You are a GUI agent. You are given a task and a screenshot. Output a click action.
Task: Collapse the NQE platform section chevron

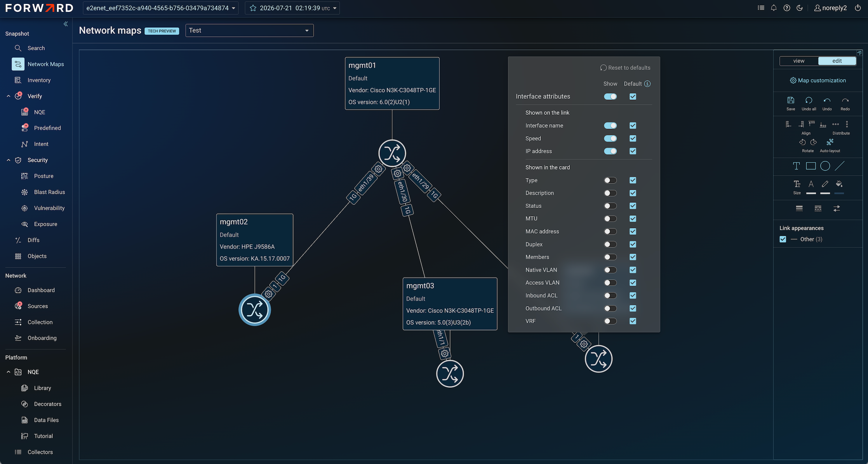point(9,372)
